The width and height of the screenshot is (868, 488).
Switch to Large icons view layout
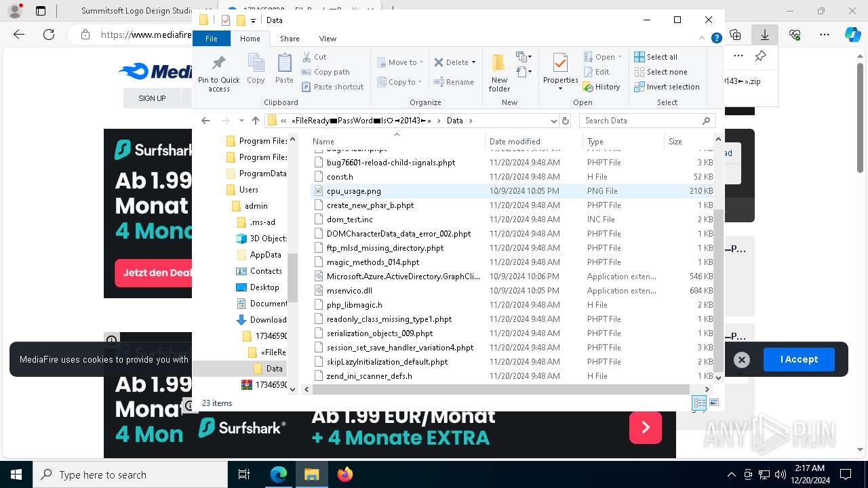(x=713, y=403)
